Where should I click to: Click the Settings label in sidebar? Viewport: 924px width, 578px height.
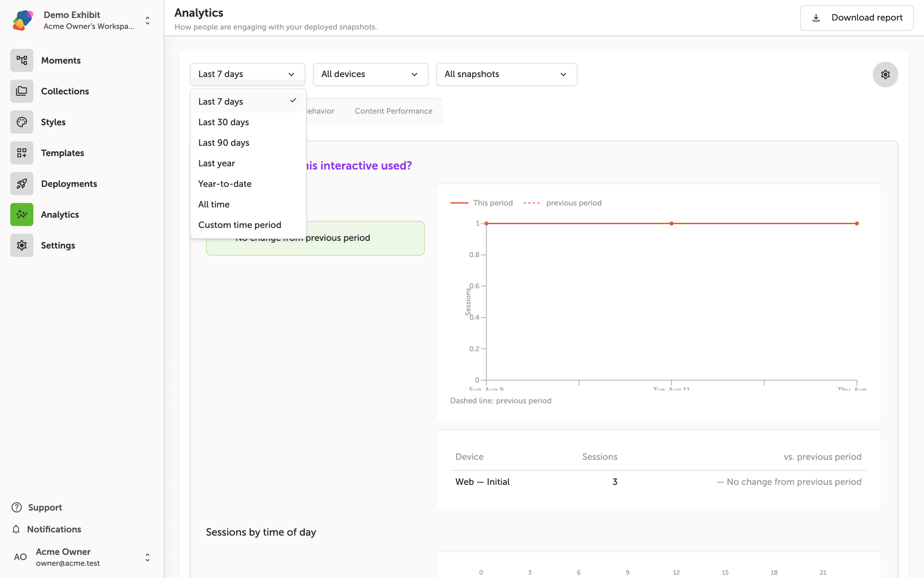pos(58,245)
